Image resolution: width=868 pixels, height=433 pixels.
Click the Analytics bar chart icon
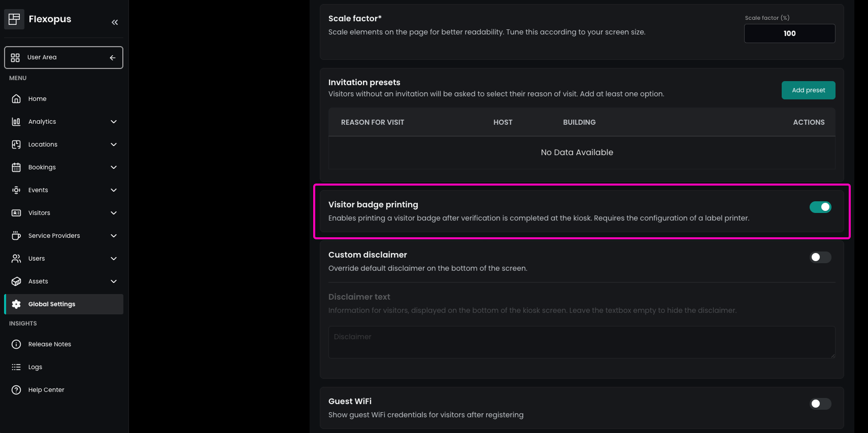pos(16,122)
